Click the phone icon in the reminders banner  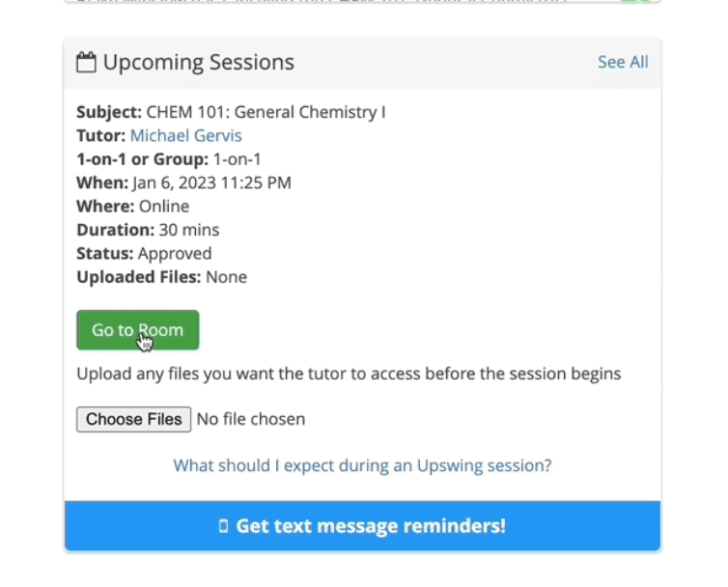coord(224,526)
